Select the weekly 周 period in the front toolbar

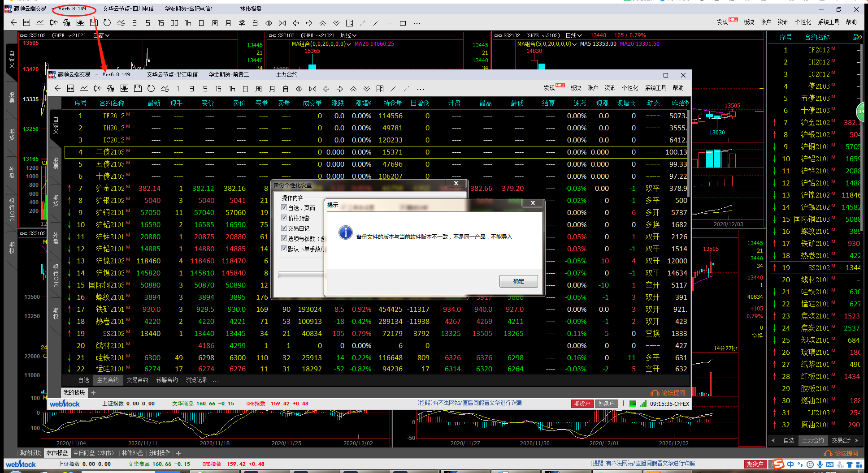(259, 89)
